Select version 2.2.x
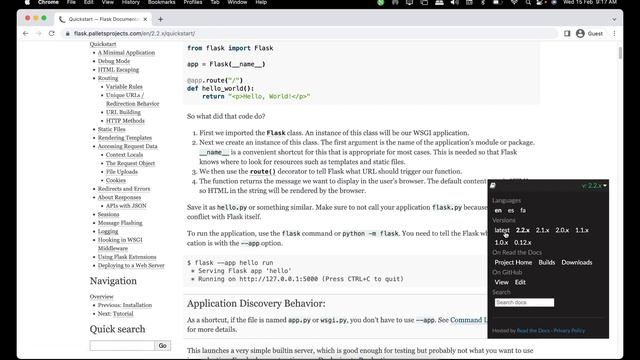Viewport: 640px width, 360px height. click(522, 230)
